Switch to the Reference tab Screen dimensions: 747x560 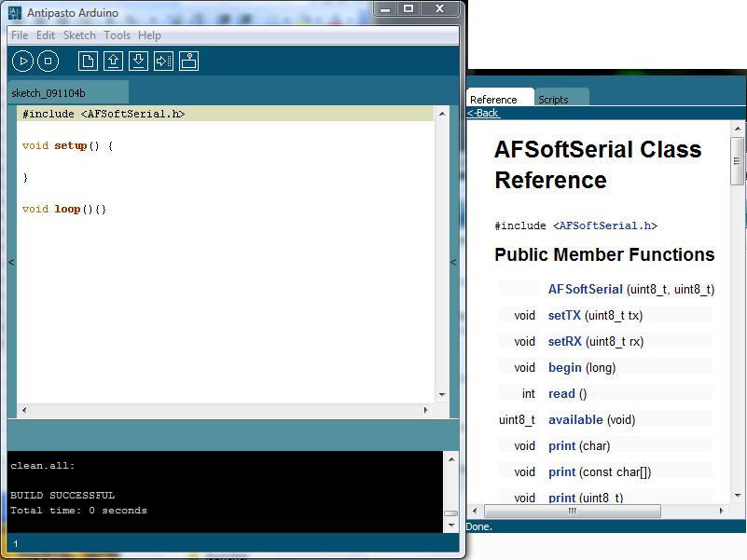tap(500, 97)
